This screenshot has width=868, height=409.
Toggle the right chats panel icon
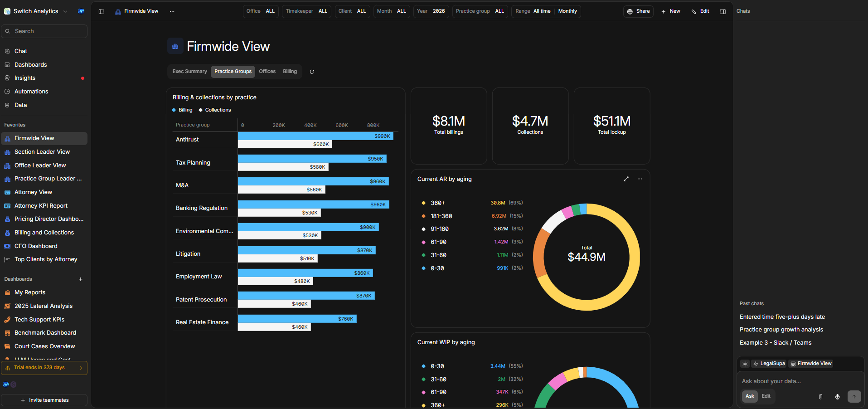pos(723,11)
